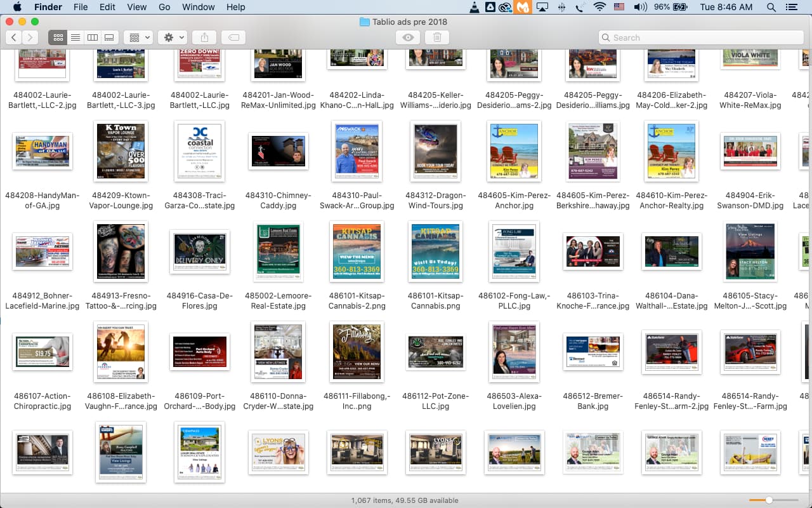Click the orange M menu bar icon

click(x=522, y=7)
